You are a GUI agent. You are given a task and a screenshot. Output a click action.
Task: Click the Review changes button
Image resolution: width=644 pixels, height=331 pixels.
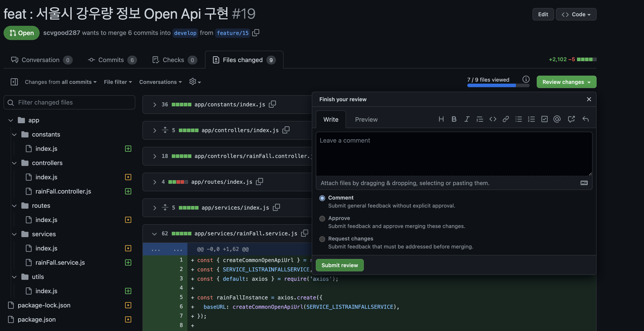point(566,82)
